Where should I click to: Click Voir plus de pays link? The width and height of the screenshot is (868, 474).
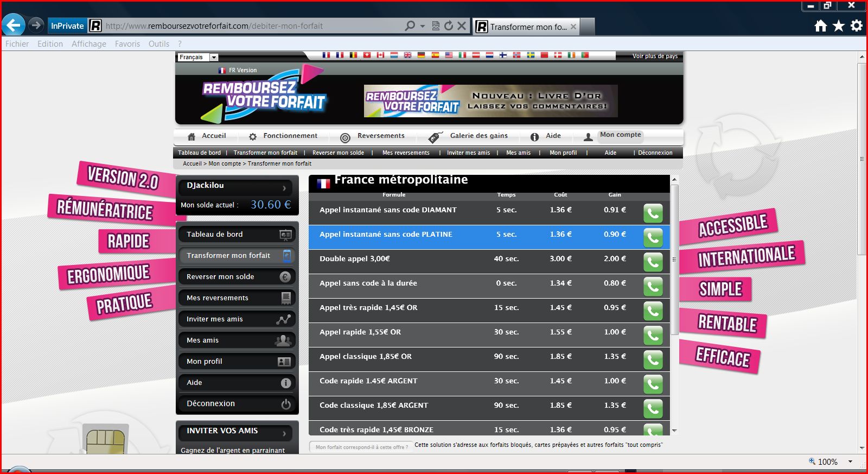[655, 56]
